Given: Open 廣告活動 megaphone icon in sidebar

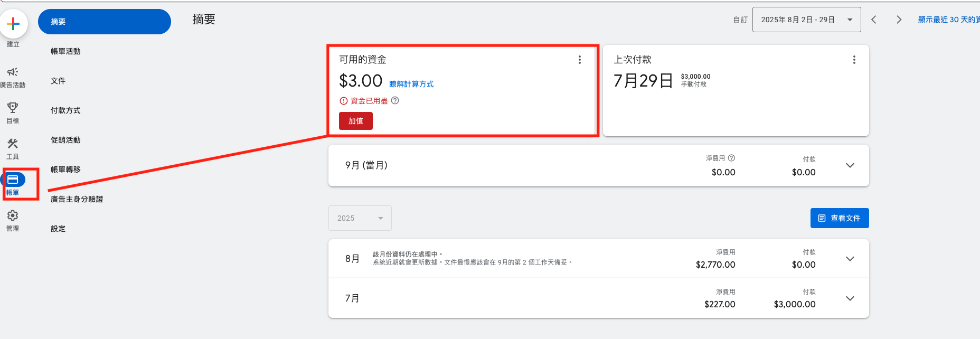Looking at the screenshot, I should 13,72.
